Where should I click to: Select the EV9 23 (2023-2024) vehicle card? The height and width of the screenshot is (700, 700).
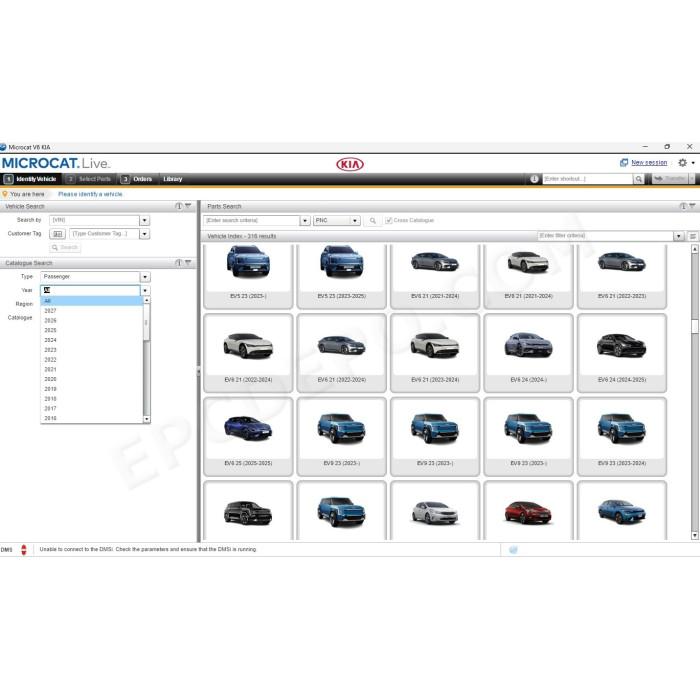[622, 437]
